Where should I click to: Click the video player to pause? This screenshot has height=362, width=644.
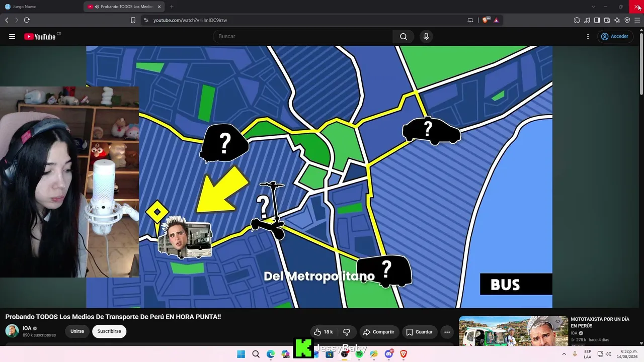[x=319, y=176]
